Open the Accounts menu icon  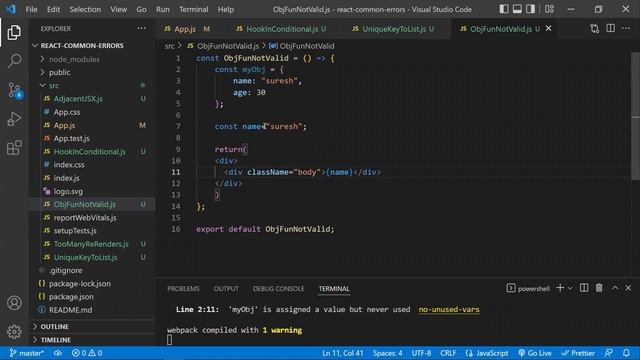click(14, 303)
